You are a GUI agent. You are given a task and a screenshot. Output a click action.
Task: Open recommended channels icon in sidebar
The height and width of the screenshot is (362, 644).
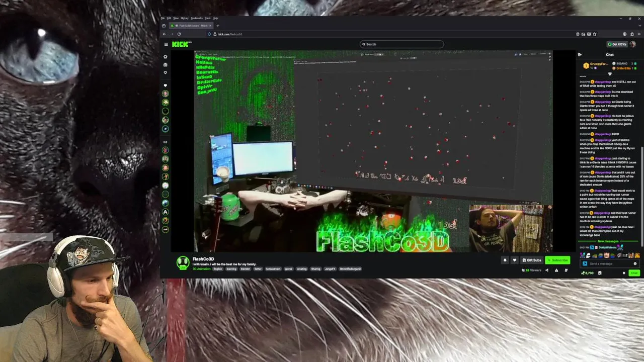click(x=165, y=142)
